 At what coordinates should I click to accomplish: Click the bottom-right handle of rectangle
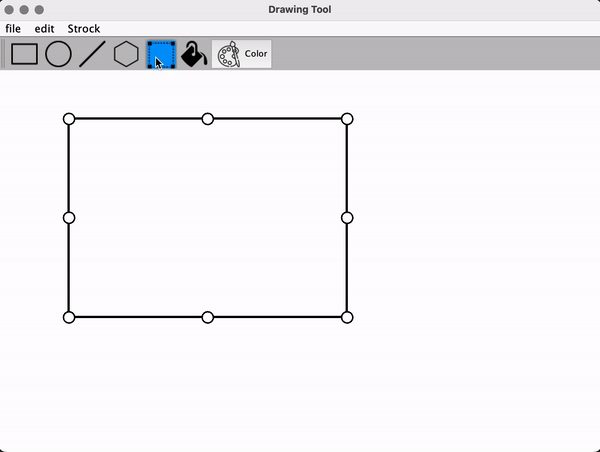pyautogui.click(x=347, y=317)
